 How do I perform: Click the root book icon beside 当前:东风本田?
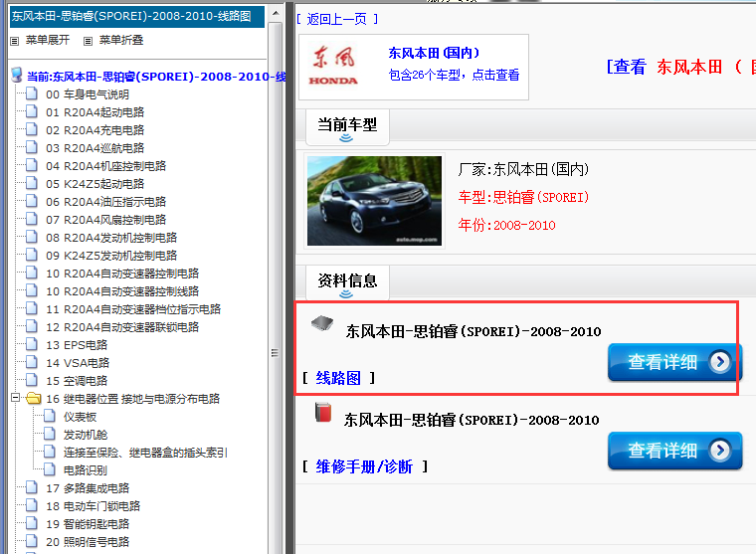[x=17, y=75]
